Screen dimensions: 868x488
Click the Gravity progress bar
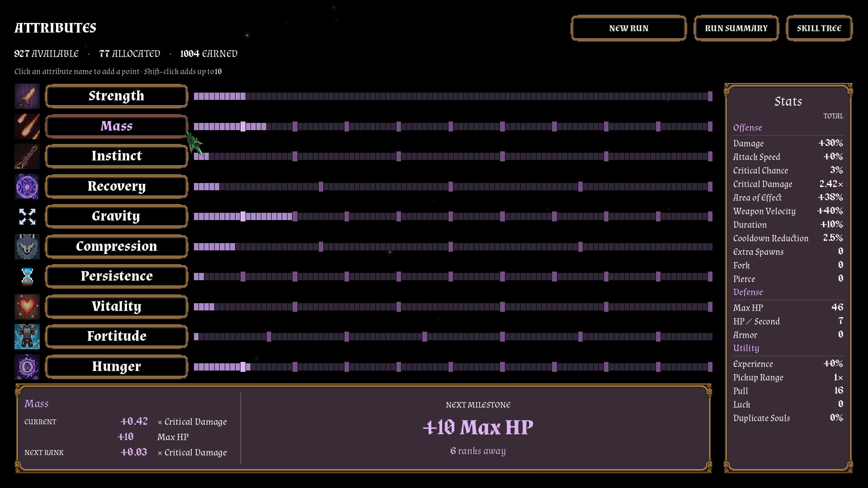pyautogui.click(x=453, y=216)
